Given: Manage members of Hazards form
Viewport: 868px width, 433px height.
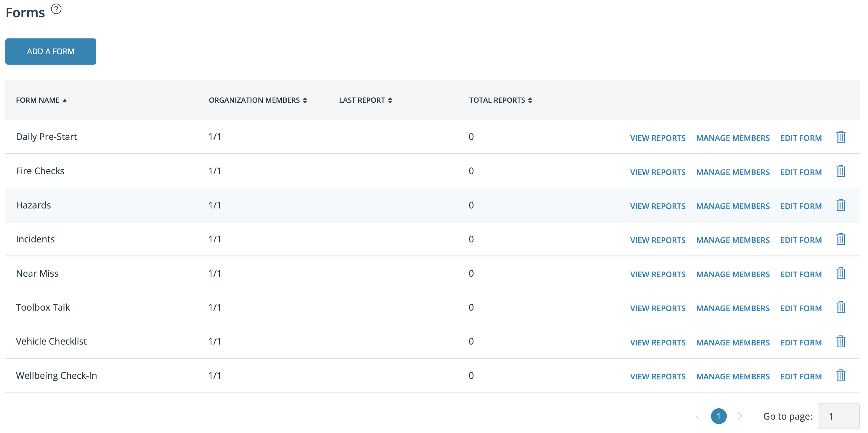Looking at the screenshot, I should coord(733,206).
